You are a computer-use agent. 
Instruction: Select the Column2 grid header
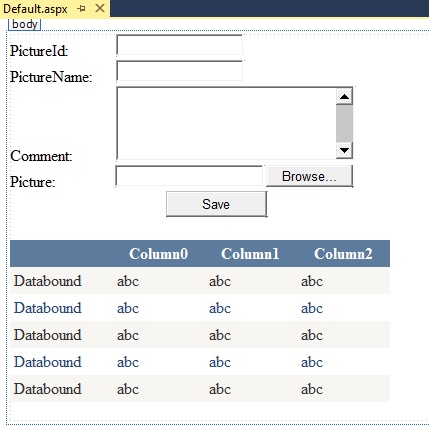tap(343, 254)
